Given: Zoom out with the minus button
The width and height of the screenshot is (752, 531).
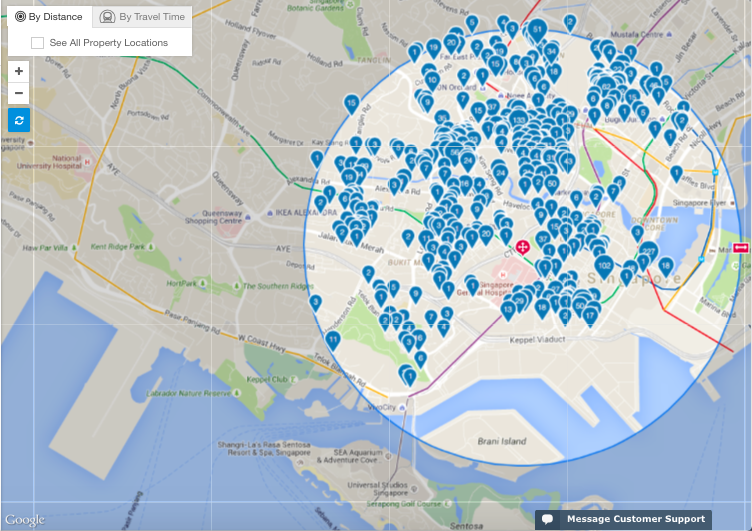Looking at the screenshot, I should 19,93.
